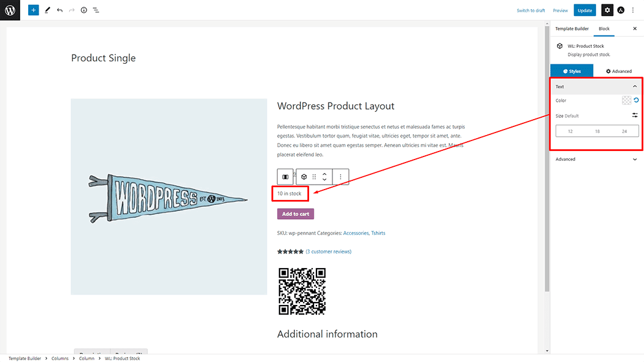Open the Advanced settings tab

[619, 71]
